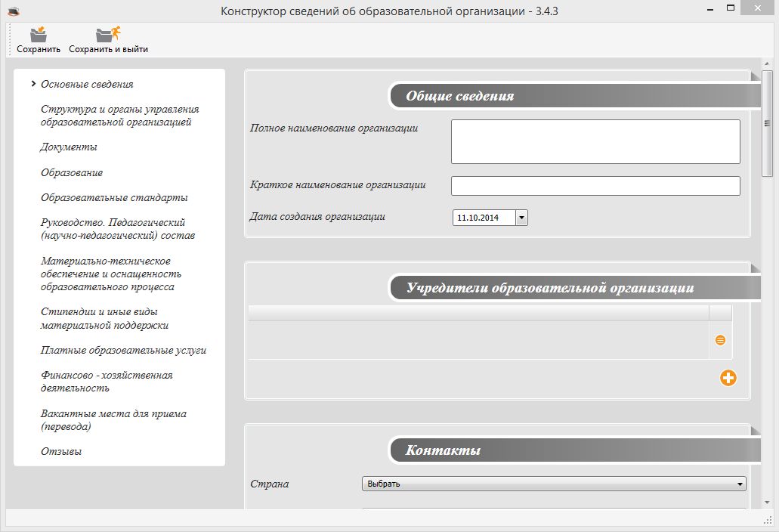Click the orange menu icon in founders row
779x532 pixels.
pyautogui.click(x=720, y=340)
